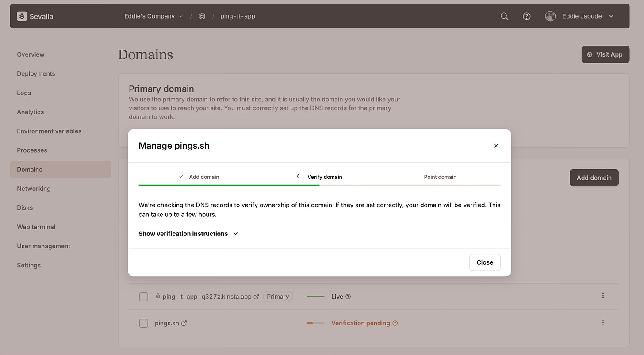Screen dimensions: 644x355
Task: Click the lock icon before ping-it-app-q327z.kinsta.app
Action: pyautogui.click(x=158, y=296)
